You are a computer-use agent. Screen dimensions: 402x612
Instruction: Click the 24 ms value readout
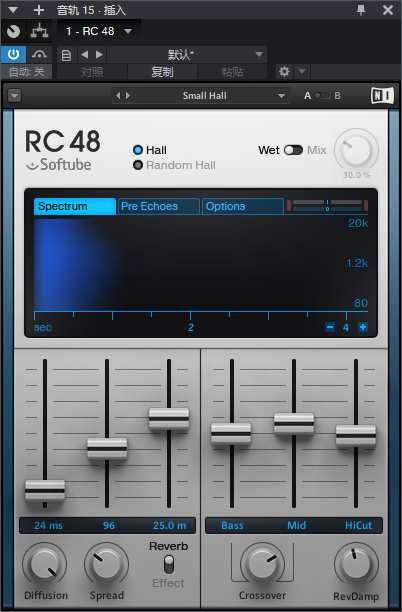coord(48,525)
